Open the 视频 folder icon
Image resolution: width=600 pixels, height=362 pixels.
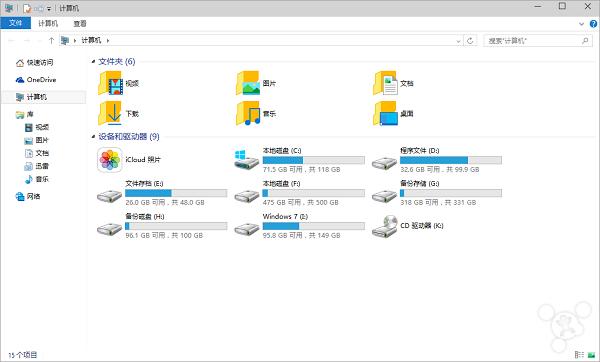[x=111, y=83]
